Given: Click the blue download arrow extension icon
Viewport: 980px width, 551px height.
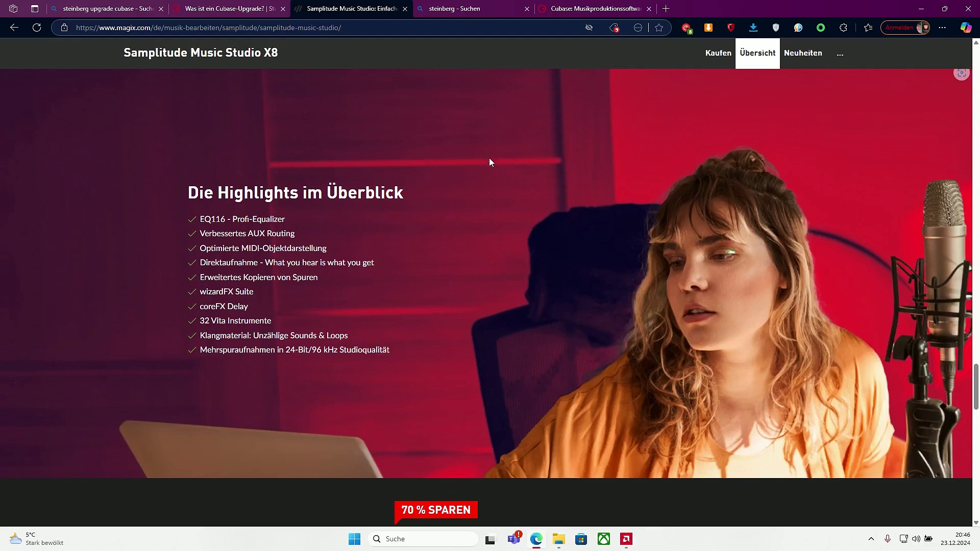Looking at the screenshot, I should click(753, 28).
